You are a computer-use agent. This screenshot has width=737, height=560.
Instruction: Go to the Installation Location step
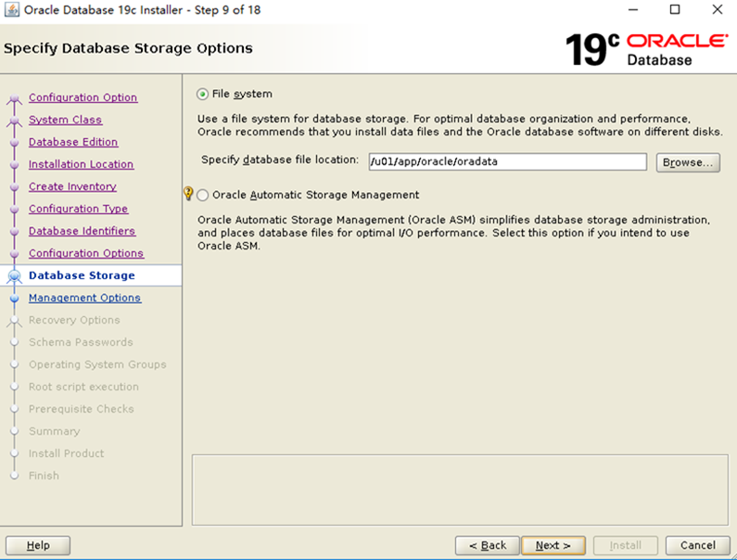pos(81,164)
